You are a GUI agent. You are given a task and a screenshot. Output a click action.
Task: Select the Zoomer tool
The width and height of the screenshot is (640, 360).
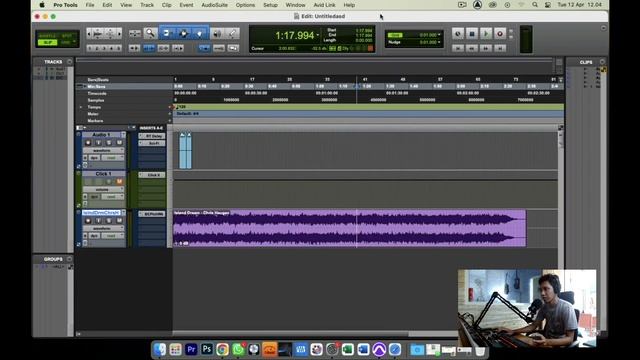[150, 33]
